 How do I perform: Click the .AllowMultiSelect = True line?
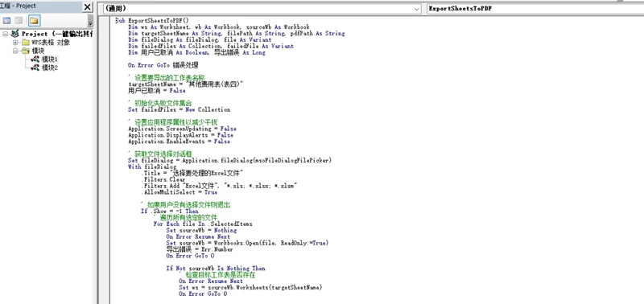point(179,192)
